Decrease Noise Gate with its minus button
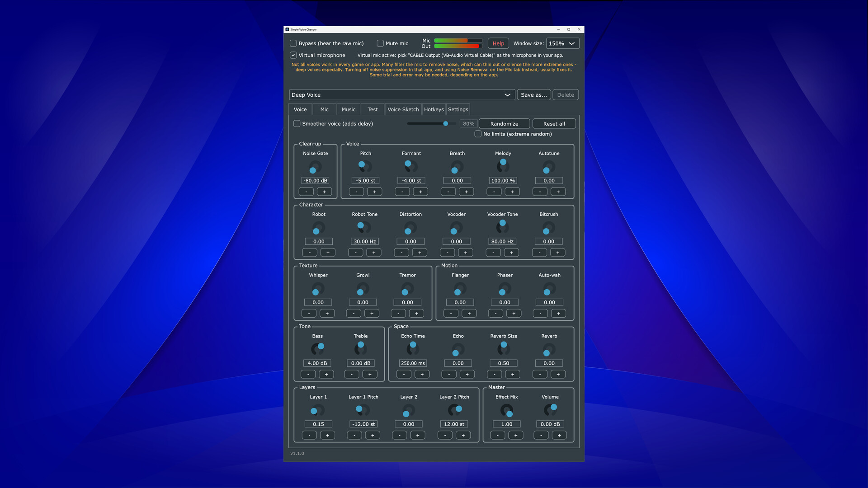 [306, 192]
